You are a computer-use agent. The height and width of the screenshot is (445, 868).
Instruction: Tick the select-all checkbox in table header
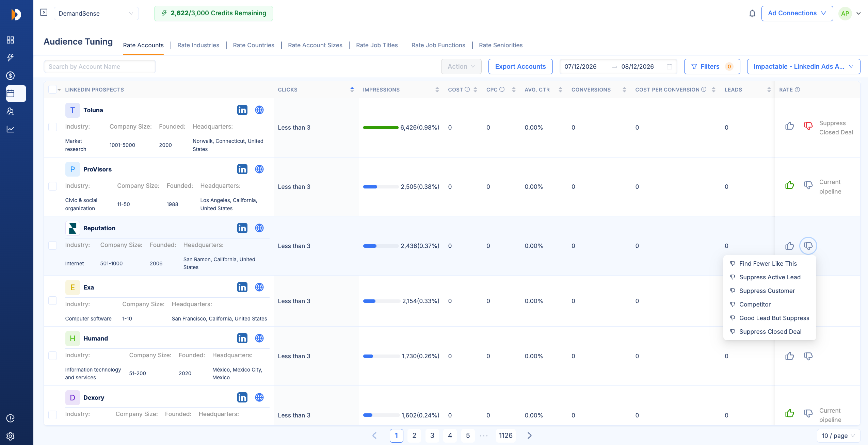pos(52,89)
